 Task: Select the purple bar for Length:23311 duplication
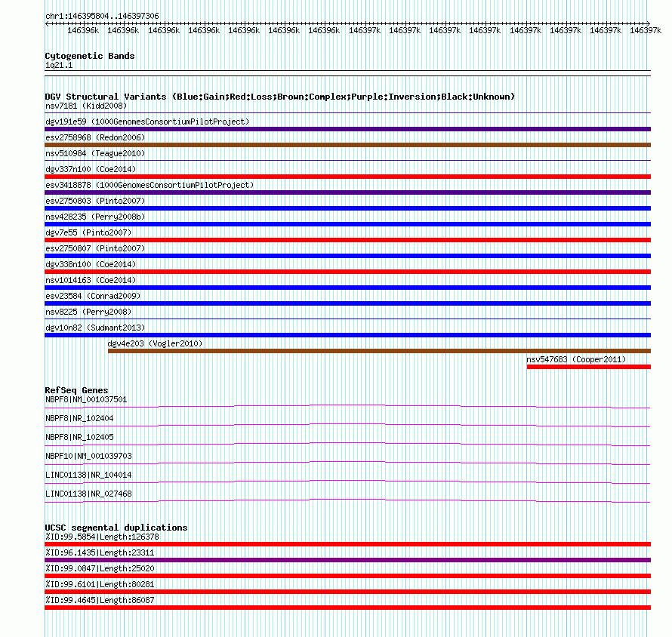347,560
